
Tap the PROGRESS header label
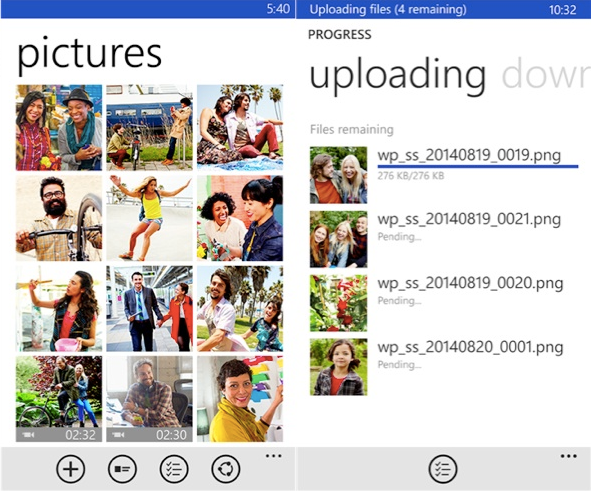340,35
